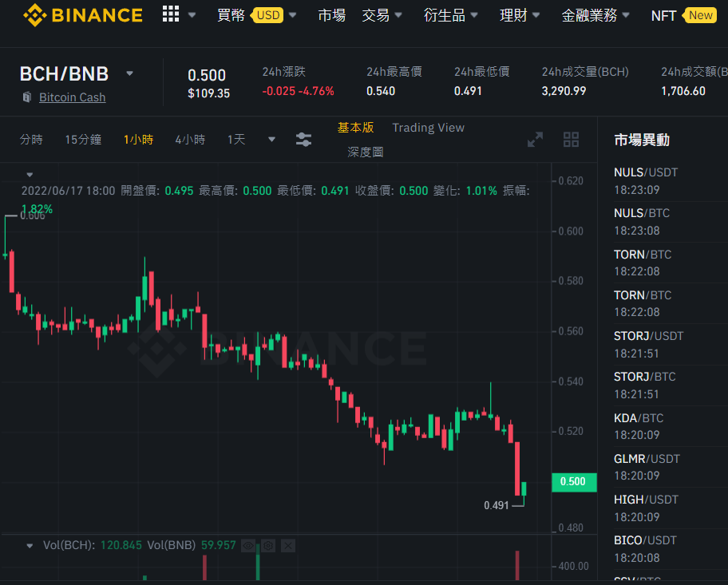Open the 金融業務 dropdown menu
This screenshot has height=585, width=728.
pos(595,15)
